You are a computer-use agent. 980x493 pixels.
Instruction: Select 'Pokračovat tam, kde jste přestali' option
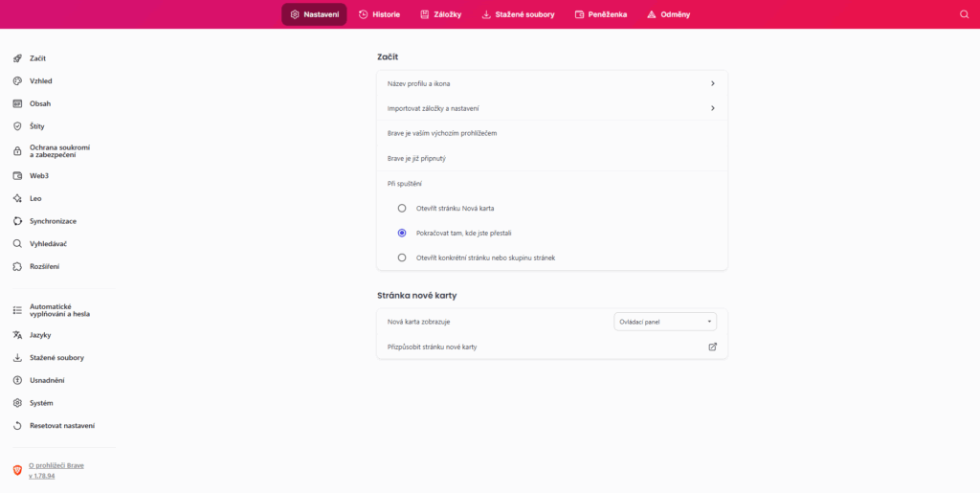tap(402, 233)
